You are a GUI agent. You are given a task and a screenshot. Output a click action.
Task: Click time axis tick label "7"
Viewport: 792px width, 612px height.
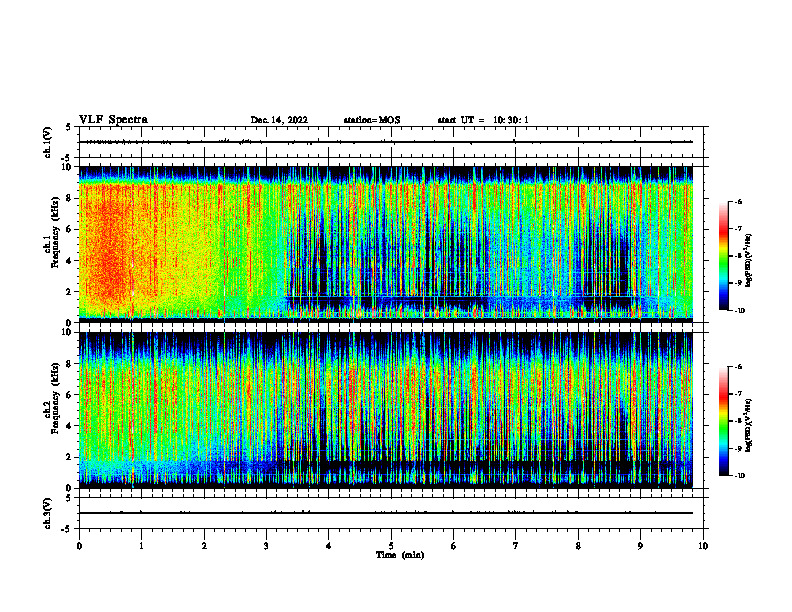(516, 546)
